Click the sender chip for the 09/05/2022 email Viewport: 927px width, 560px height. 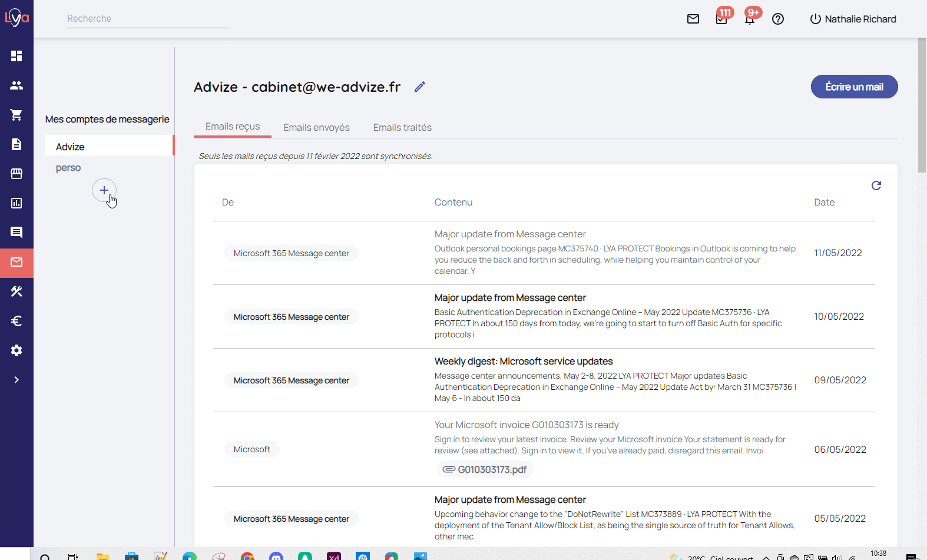coord(292,380)
